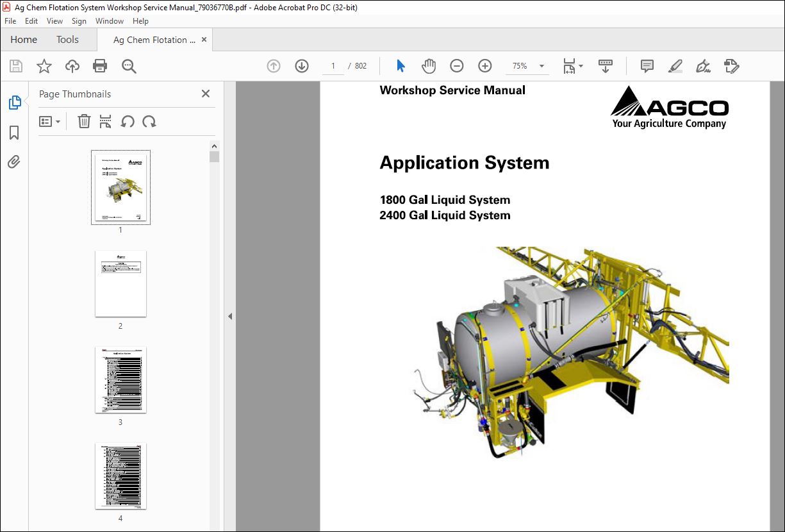785x532 pixels.
Task: Click the '802' total pages text
Action: coord(361,66)
